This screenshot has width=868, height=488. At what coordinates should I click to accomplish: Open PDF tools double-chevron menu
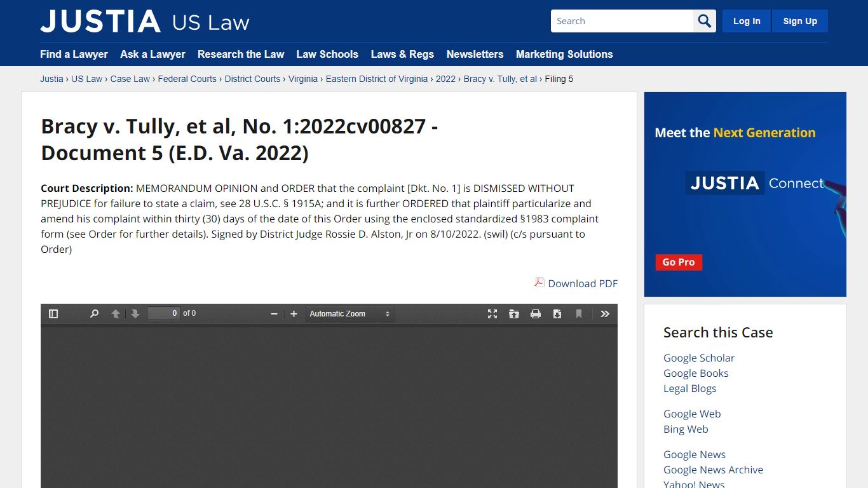tap(605, 314)
